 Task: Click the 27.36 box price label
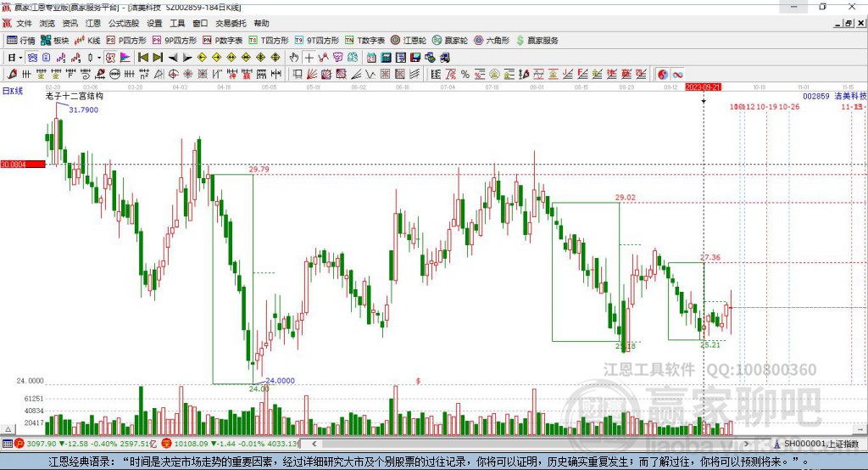[710, 257]
